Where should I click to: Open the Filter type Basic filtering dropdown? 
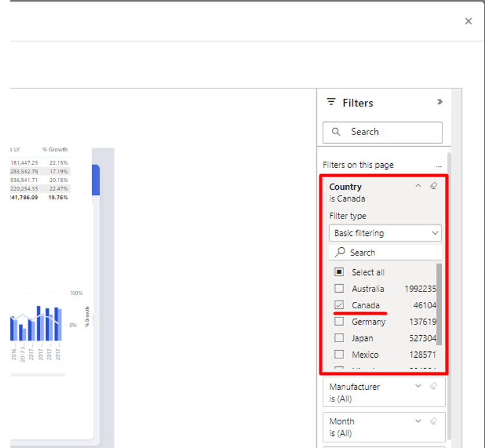(385, 233)
